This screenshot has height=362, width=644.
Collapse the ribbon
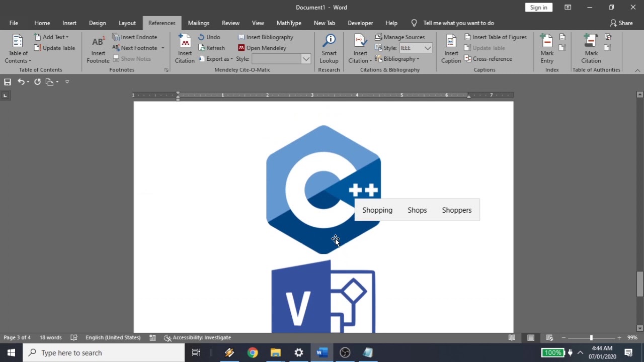tap(637, 70)
